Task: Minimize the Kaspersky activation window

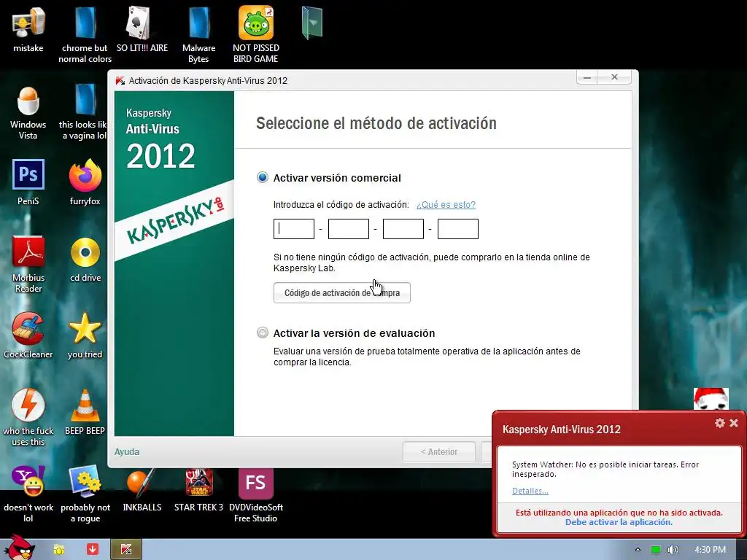Action: pos(587,77)
